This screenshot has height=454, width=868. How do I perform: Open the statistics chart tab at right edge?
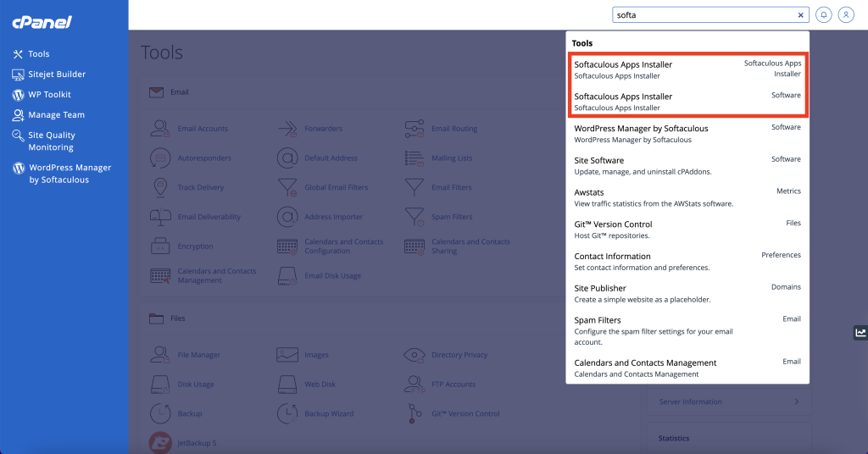(x=860, y=332)
